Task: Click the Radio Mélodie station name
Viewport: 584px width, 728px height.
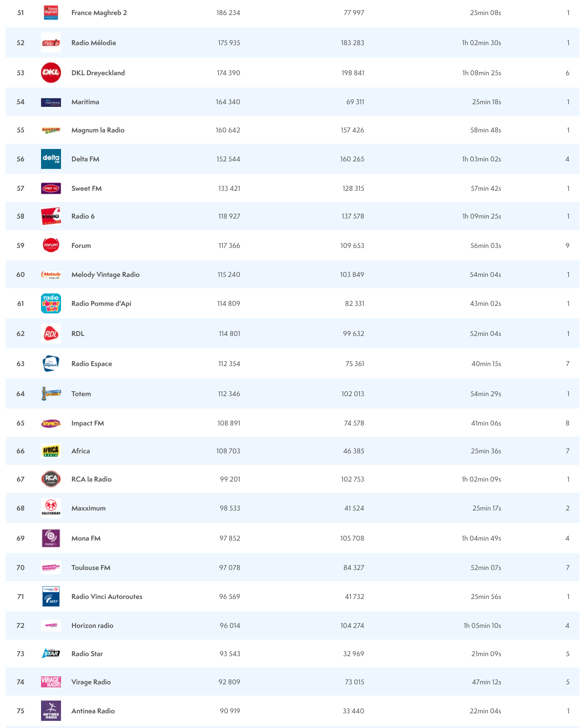Action: (94, 43)
